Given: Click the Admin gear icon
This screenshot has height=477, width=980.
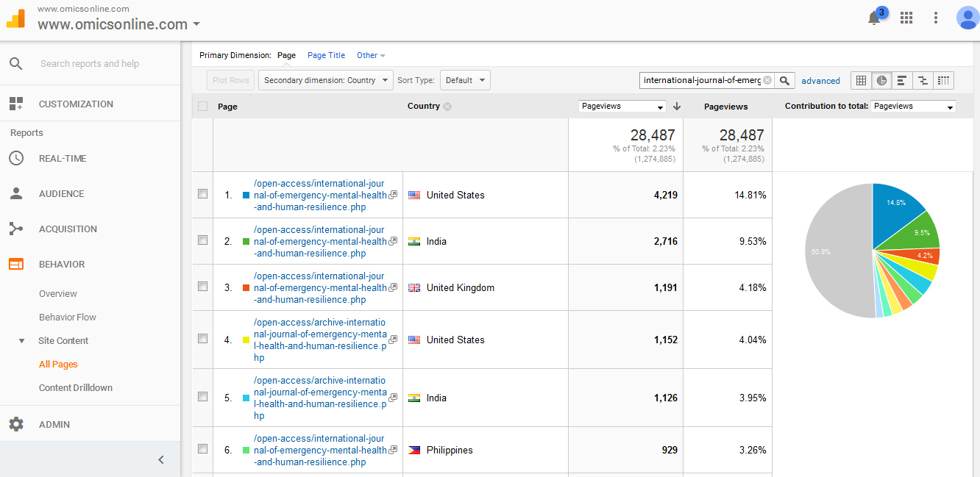Looking at the screenshot, I should coord(16,424).
